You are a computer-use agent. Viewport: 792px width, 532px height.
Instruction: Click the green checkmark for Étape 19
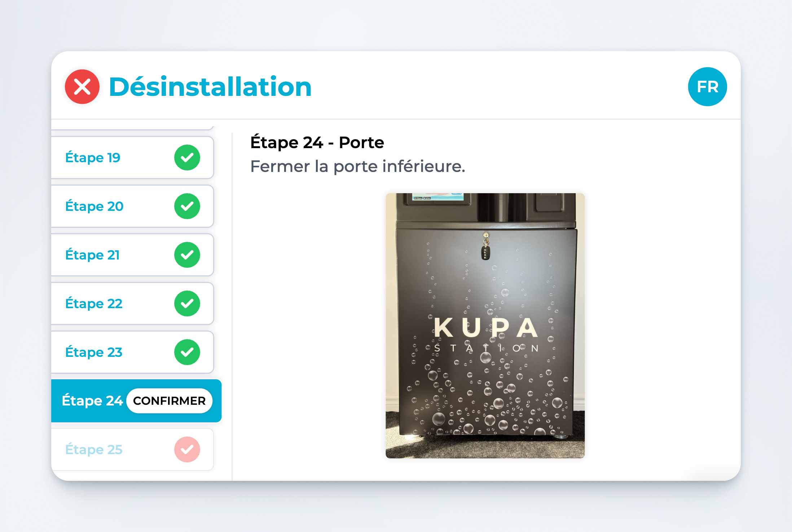point(187,158)
